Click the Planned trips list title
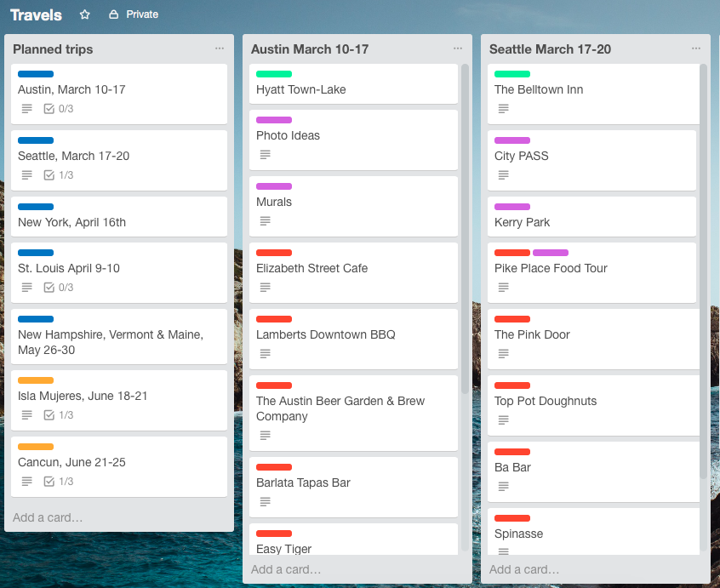720x588 pixels. click(x=53, y=49)
